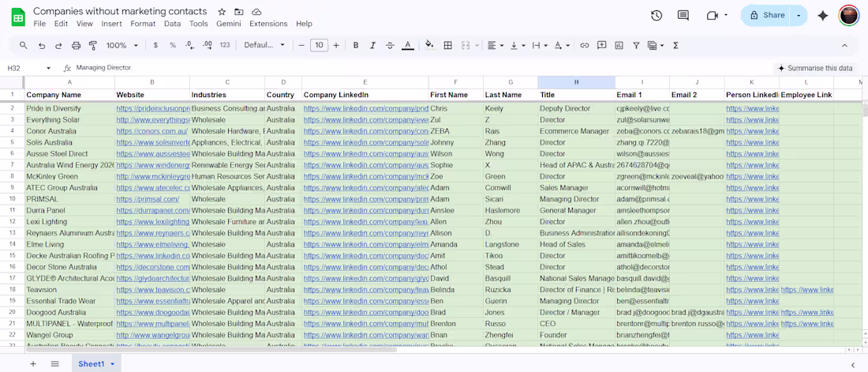This screenshot has width=868, height=372.
Task: Open the File menu
Action: [39, 24]
